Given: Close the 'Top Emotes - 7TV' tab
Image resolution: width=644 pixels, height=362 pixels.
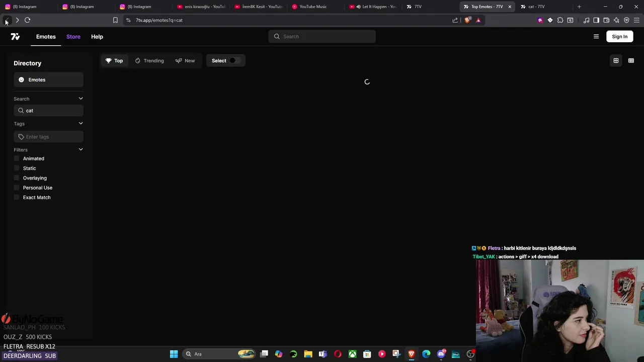Looking at the screenshot, I should click(x=510, y=7).
